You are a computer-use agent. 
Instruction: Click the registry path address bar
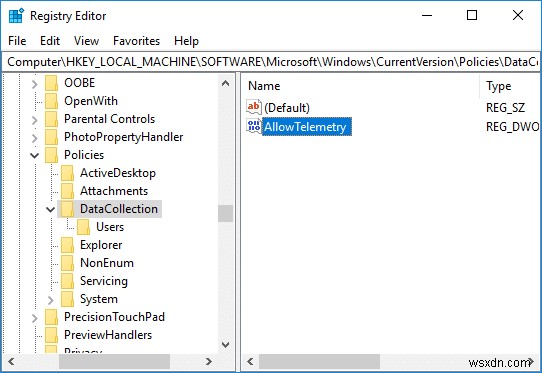click(271, 62)
